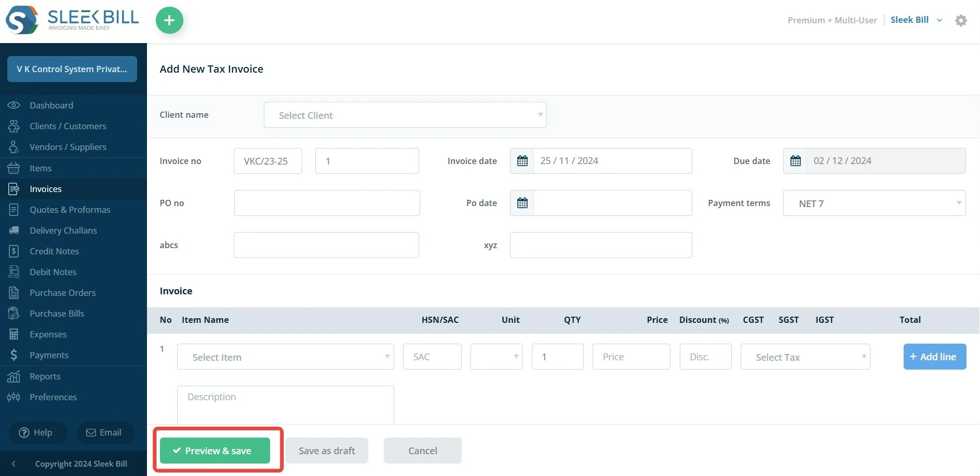
Task: Open Select Tax dropdown
Action: (x=806, y=357)
